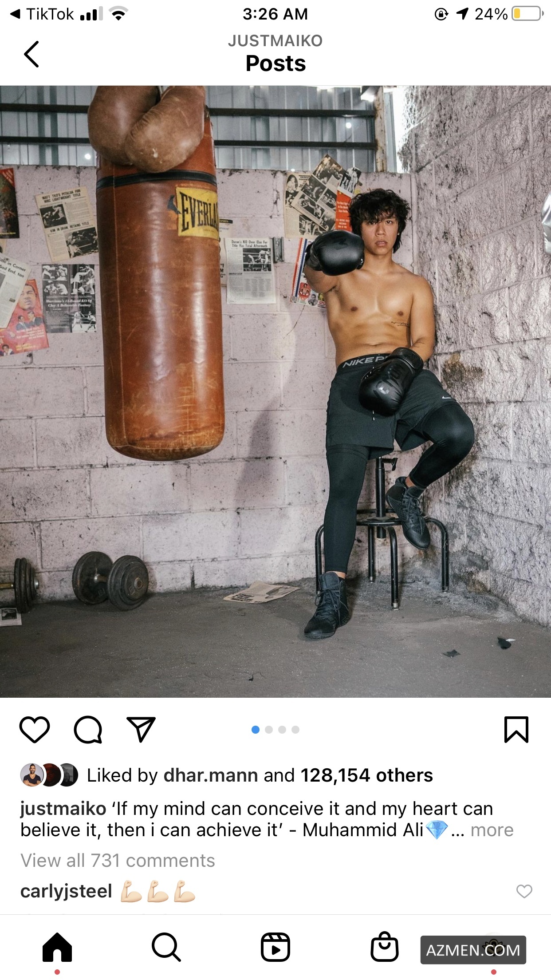Tap the back arrow on Posts header
The image size is (551, 980).
(x=31, y=54)
